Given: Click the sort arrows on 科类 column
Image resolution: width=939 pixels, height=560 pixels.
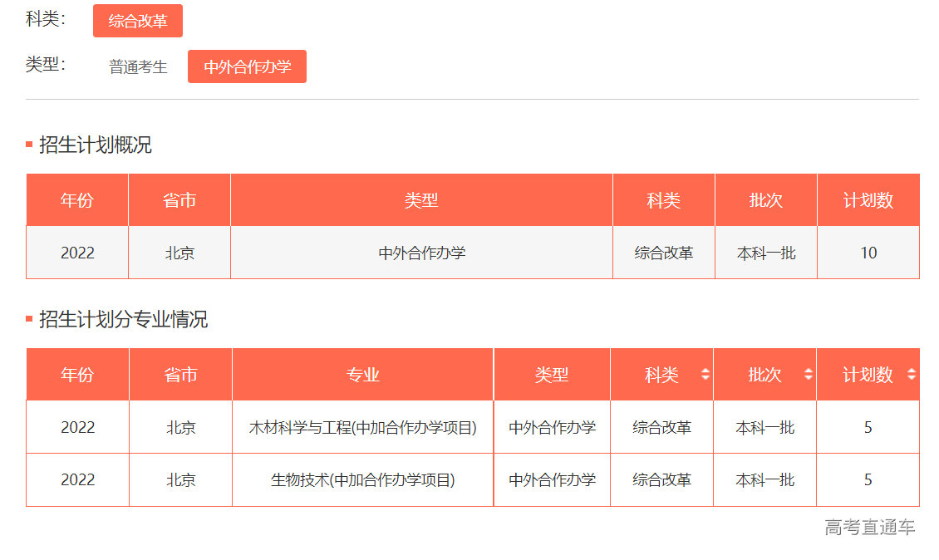Looking at the screenshot, I should coord(707,374).
